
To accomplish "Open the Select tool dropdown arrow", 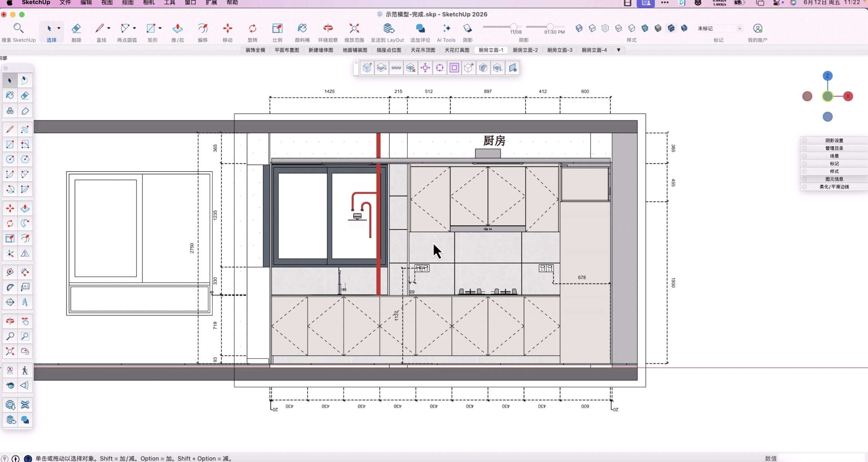I will (x=59, y=28).
